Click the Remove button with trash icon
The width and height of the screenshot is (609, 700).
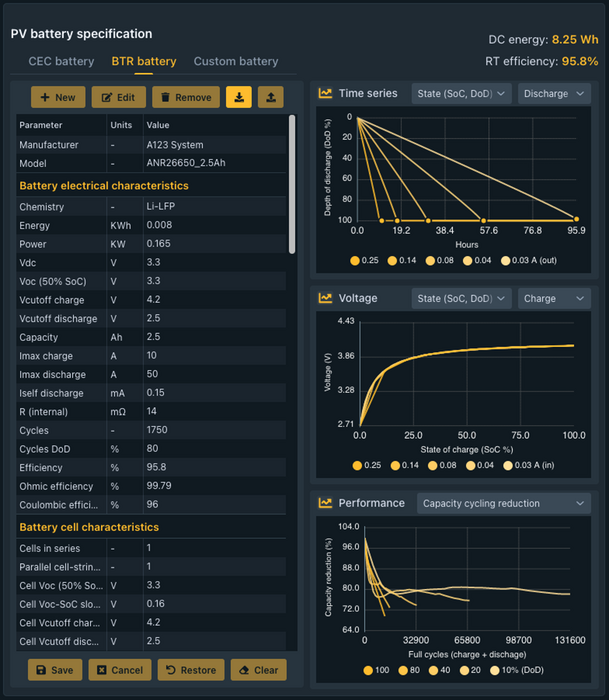[186, 97]
